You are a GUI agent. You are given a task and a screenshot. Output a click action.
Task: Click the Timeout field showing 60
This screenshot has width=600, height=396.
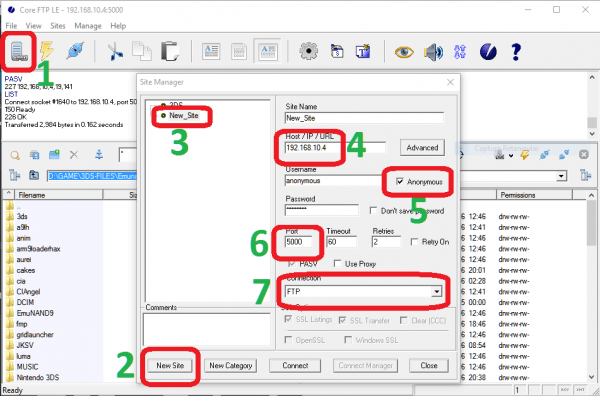coord(341,242)
